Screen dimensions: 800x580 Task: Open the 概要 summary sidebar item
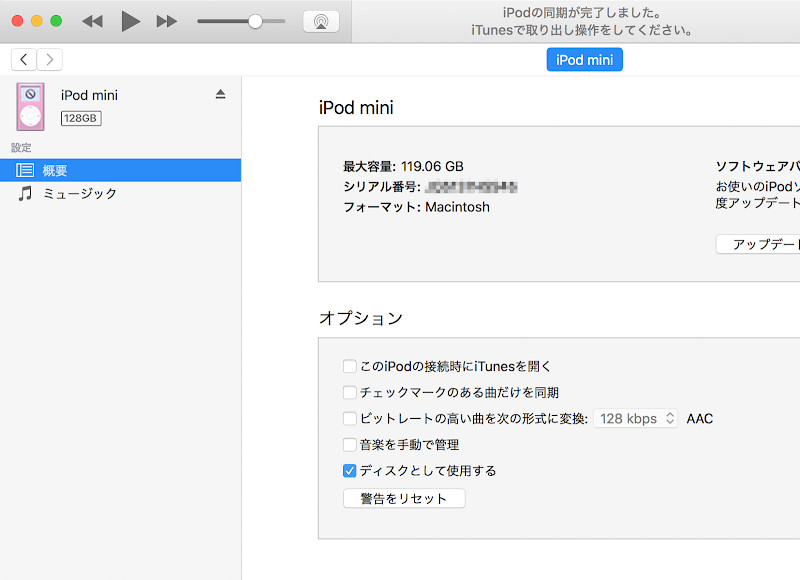(x=120, y=170)
